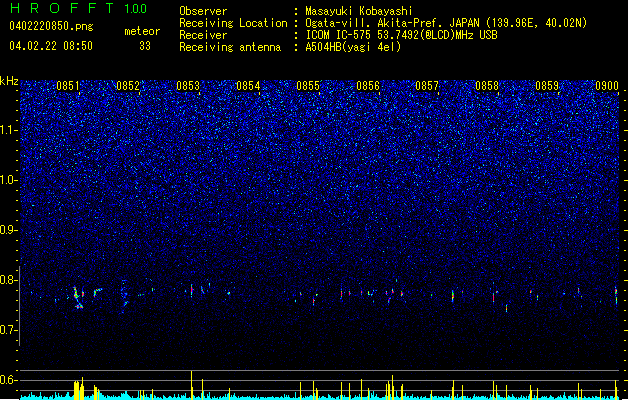This screenshot has width=629, height=400.
Task: Click the bright meteor echo near 0851
Action: [x=77, y=298]
